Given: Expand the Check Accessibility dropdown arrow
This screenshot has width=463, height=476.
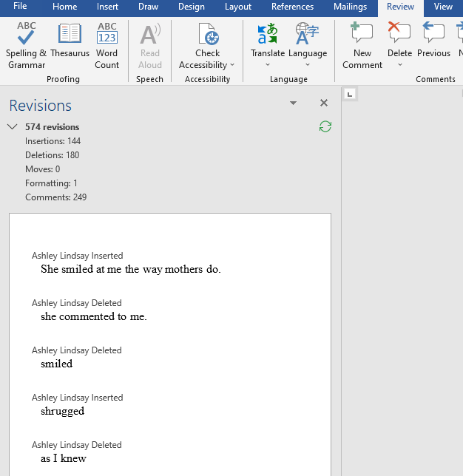Looking at the screenshot, I should [x=232, y=65].
